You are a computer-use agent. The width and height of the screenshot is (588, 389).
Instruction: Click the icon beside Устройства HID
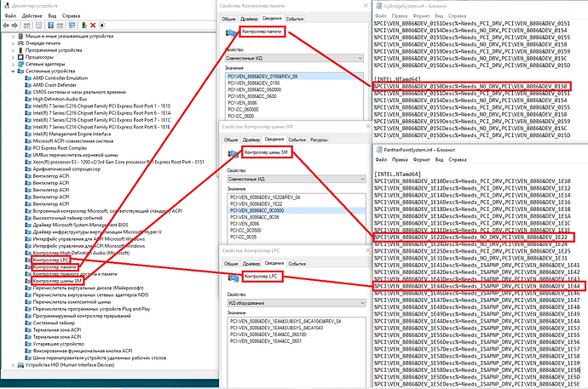(20, 365)
